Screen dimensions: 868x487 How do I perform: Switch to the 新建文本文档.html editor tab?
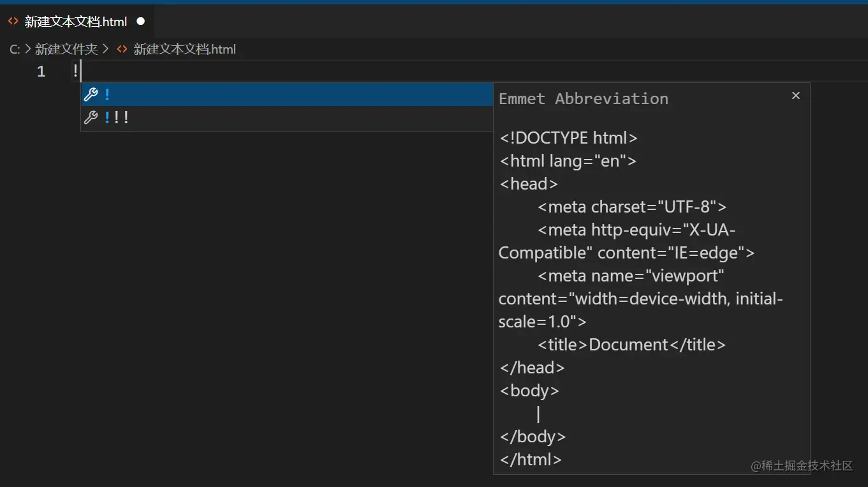click(77, 22)
